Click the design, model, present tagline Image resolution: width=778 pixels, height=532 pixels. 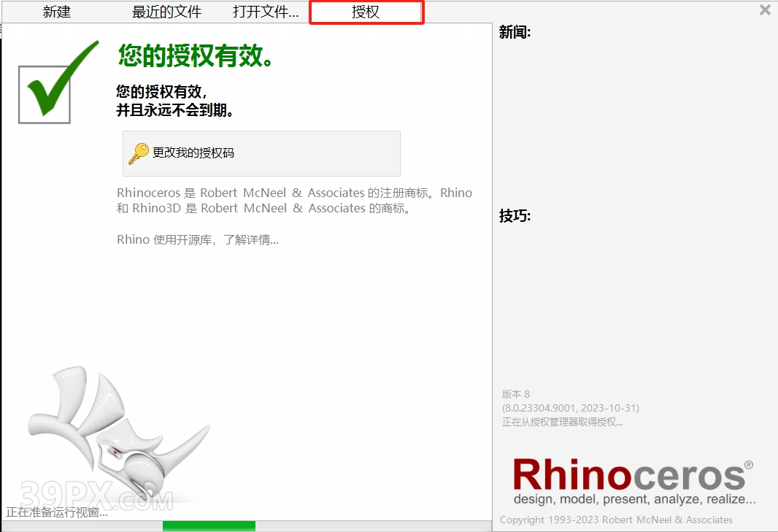[x=635, y=499]
